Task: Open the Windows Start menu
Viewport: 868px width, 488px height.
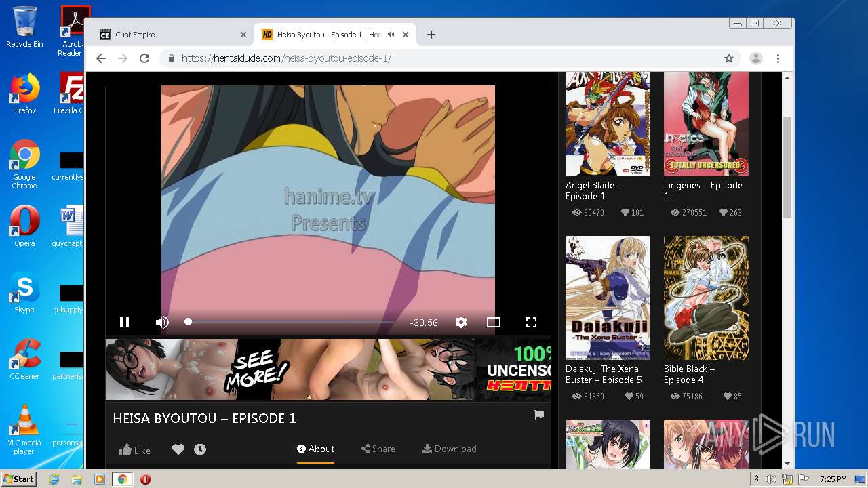Action: click(18, 479)
